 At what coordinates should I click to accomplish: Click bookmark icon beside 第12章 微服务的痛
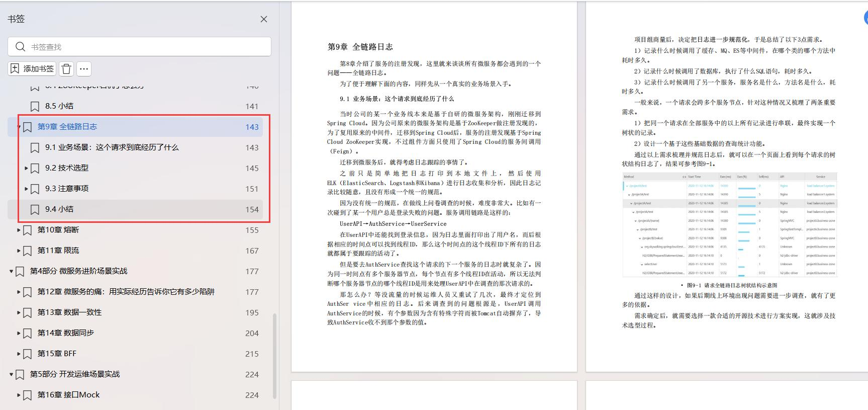coord(27,292)
